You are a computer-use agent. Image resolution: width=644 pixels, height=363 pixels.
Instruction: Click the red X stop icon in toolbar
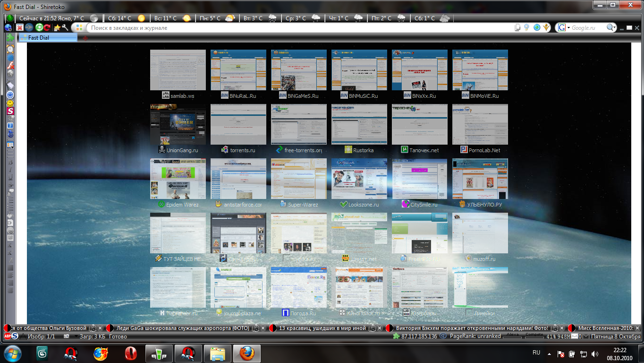[x=20, y=27]
